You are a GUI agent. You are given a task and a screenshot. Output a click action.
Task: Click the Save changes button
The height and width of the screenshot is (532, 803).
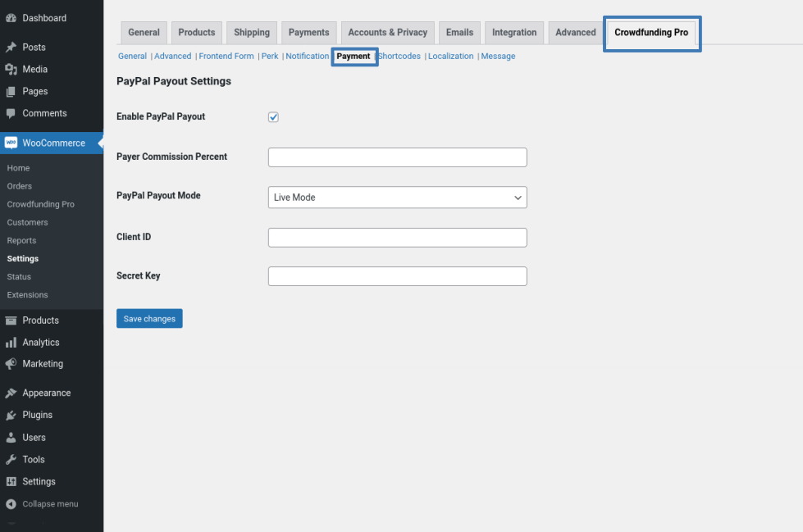click(x=149, y=319)
